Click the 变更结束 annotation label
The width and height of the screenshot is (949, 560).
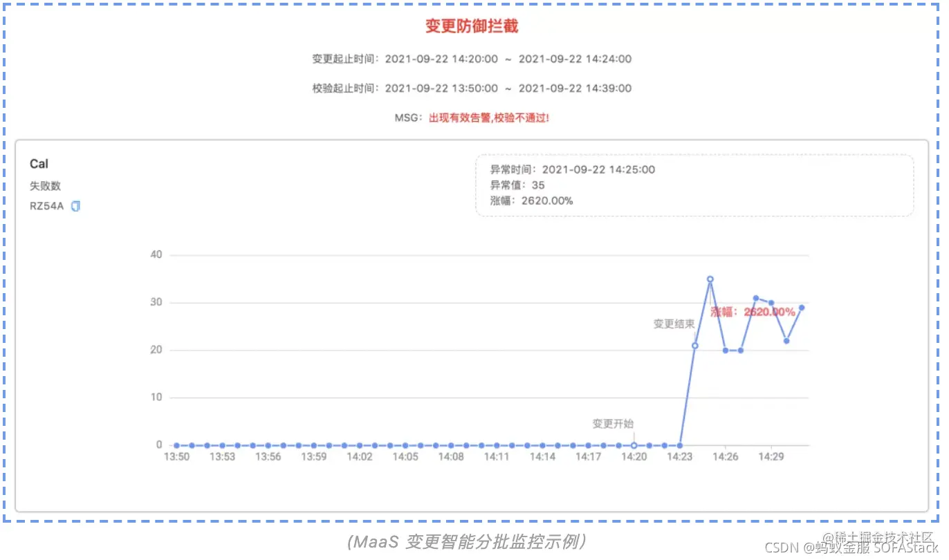coord(674,324)
